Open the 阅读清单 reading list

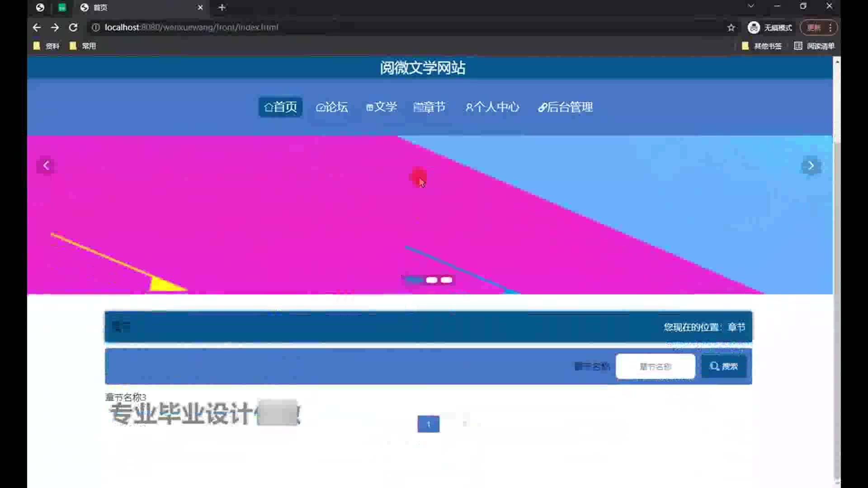[x=815, y=46]
